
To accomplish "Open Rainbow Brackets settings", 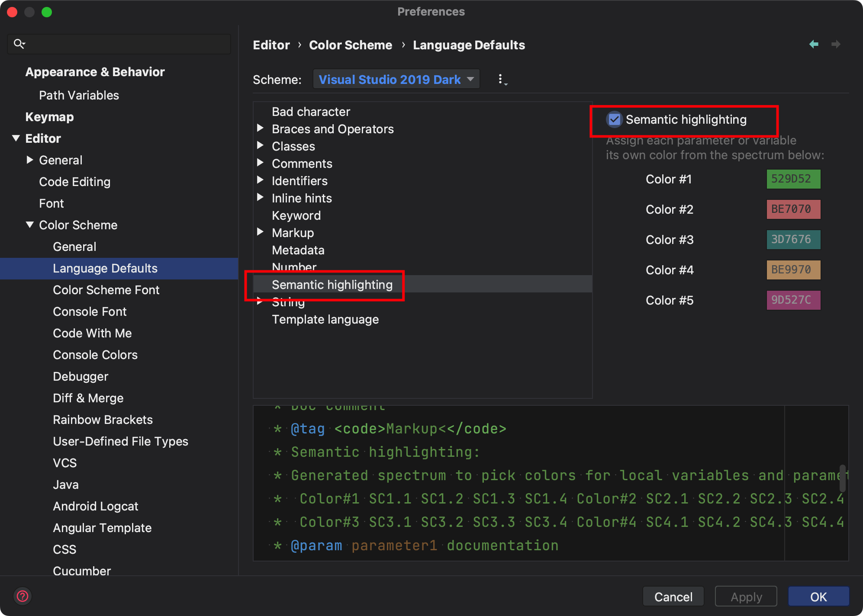I will click(103, 420).
